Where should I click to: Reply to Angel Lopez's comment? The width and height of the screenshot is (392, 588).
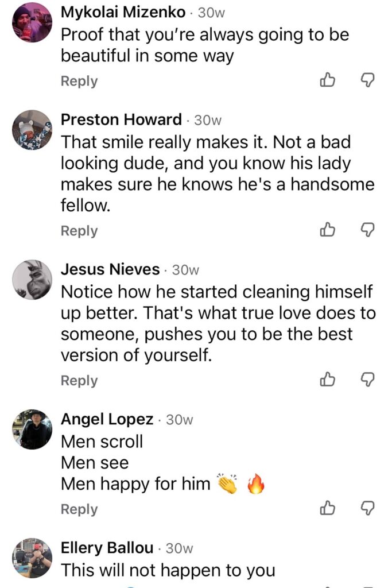click(79, 509)
